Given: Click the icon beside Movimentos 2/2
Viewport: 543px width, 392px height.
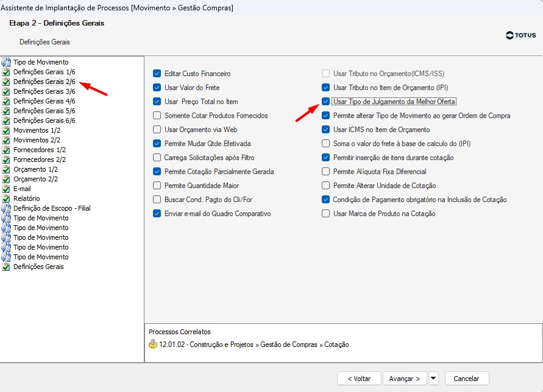Looking at the screenshot, I should (6, 140).
